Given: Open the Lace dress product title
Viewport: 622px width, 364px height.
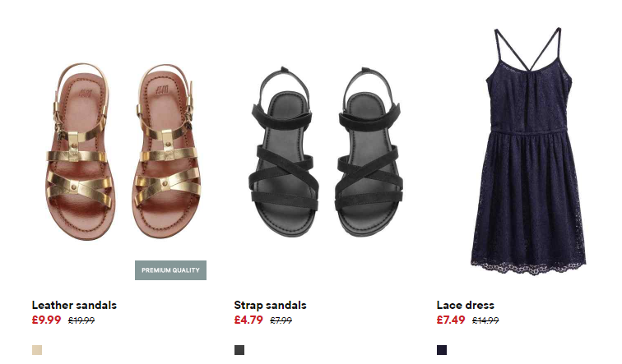Looking at the screenshot, I should [466, 305].
